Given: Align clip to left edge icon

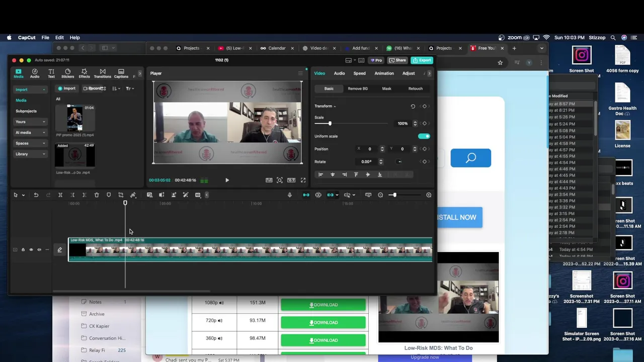Looking at the screenshot, I should pos(320,174).
